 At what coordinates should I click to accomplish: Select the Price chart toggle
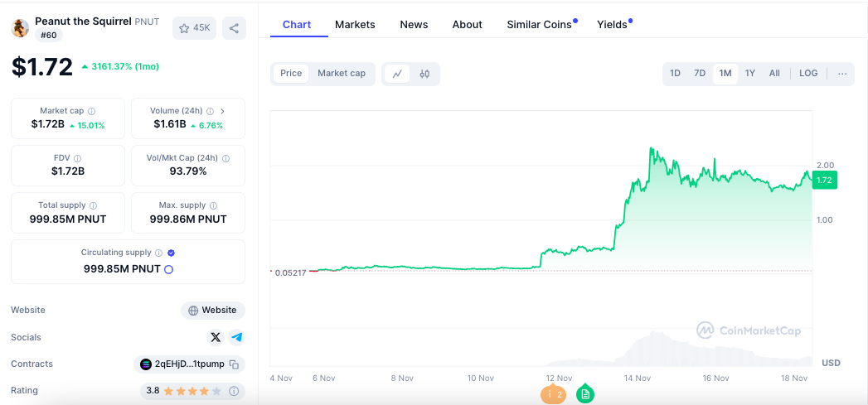[291, 74]
